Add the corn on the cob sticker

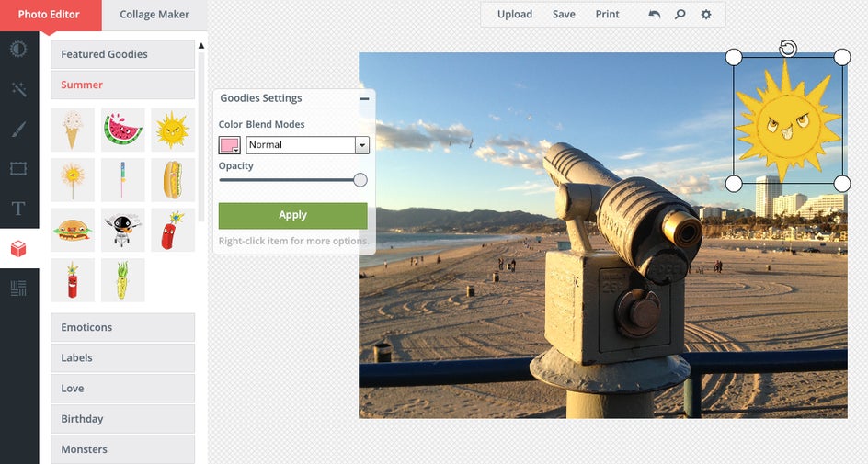123,280
